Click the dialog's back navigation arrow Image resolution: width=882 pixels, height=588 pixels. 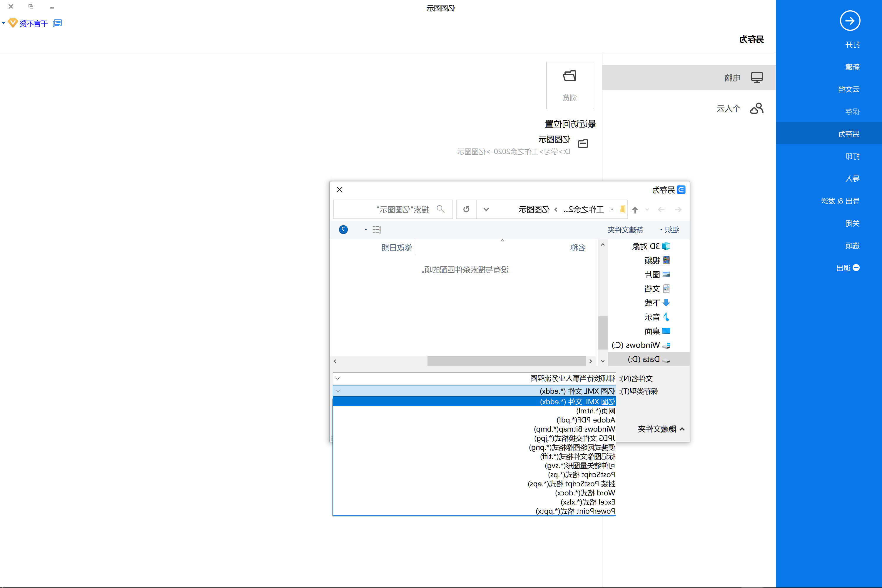coord(678,210)
